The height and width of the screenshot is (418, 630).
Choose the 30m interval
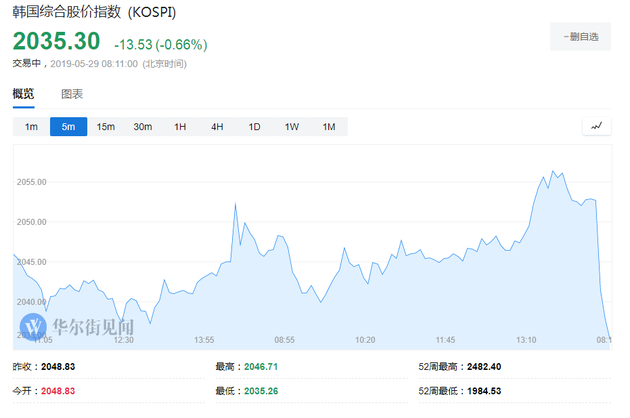click(x=143, y=127)
